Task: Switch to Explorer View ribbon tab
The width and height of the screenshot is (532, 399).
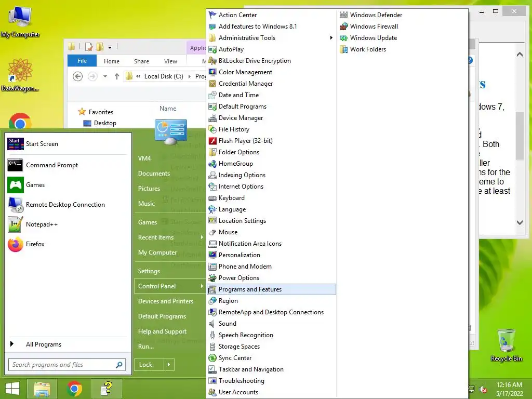Action: click(x=170, y=61)
